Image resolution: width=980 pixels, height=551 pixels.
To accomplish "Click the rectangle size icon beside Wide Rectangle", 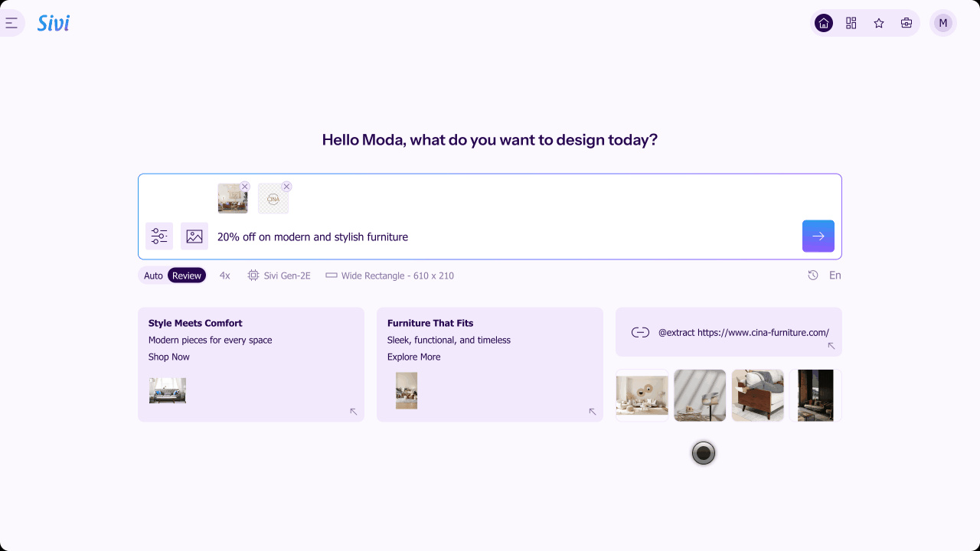I will click(x=332, y=275).
